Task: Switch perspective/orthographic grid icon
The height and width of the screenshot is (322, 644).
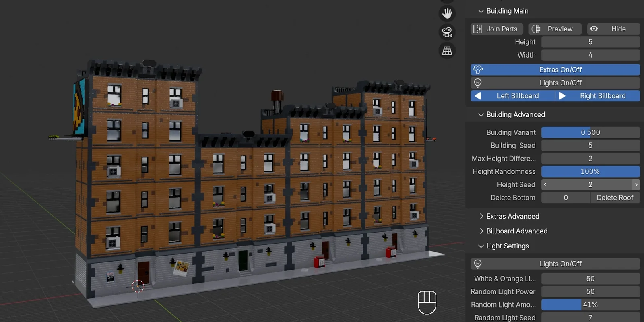Action: click(447, 51)
